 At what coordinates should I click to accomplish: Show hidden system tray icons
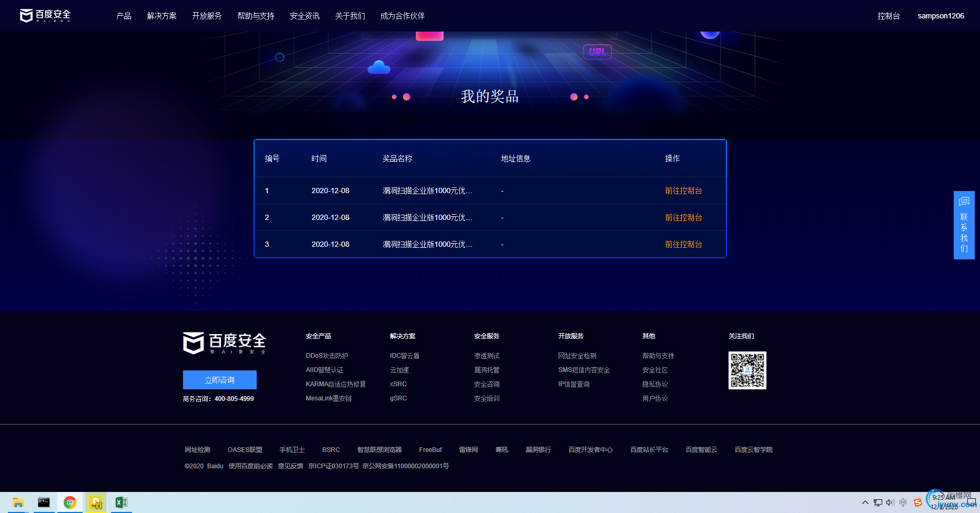point(865,502)
